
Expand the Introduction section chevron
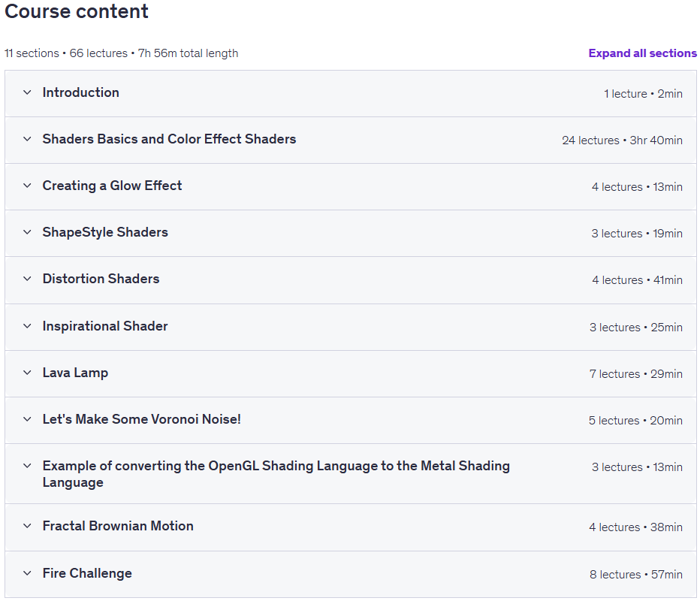point(27,92)
